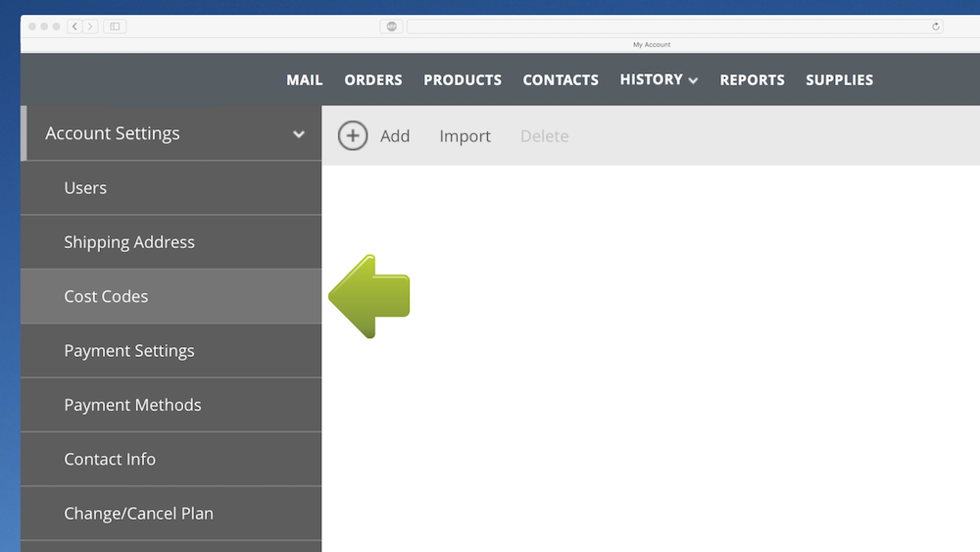
Task: Switch to the PRODUCTS tab
Action: pos(463,80)
